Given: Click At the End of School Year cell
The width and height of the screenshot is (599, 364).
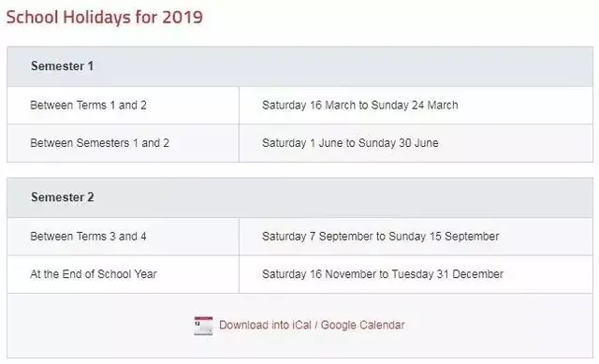Looking at the screenshot, I should point(123,274).
